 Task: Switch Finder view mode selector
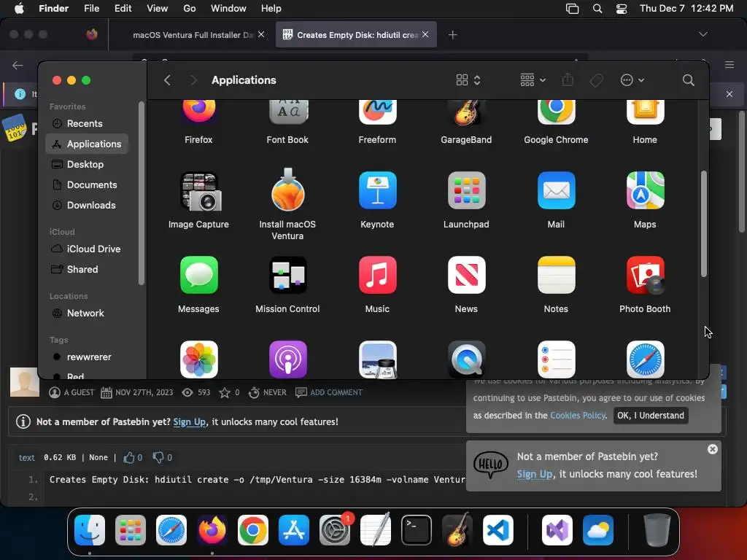coord(468,80)
